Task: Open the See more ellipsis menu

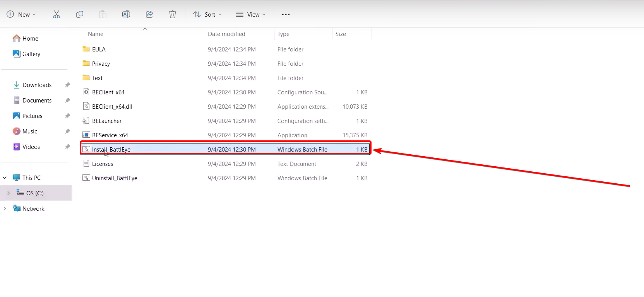Action: click(x=286, y=14)
